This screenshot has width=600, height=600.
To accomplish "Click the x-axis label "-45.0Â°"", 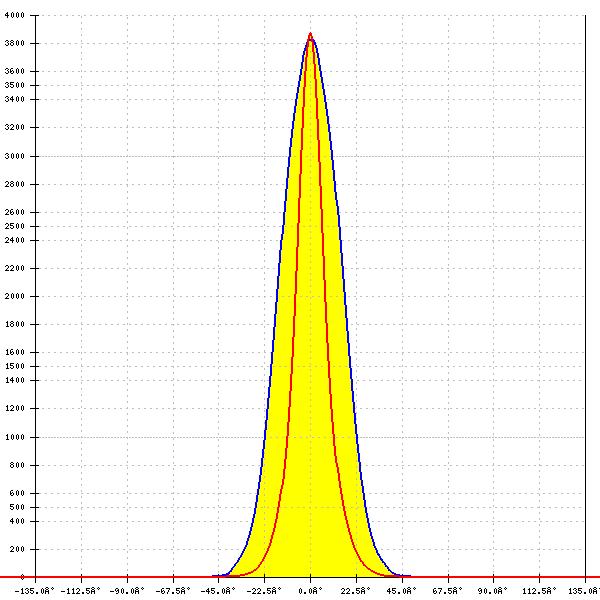I will click(218, 591).
